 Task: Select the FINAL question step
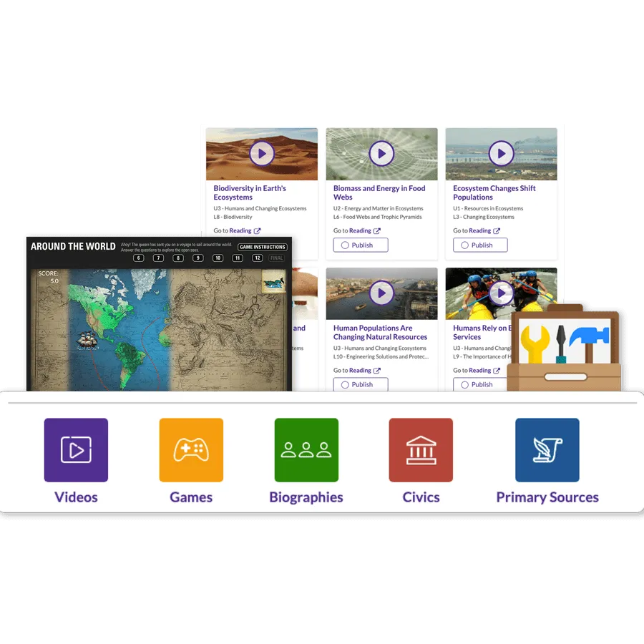(x=276, y=258)
